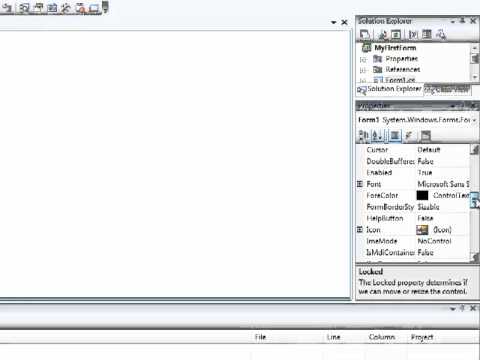This screenshot has width=480, height=360.
Task: Click View Designer icon in Solution Explorer
Action: pos(427,34)
